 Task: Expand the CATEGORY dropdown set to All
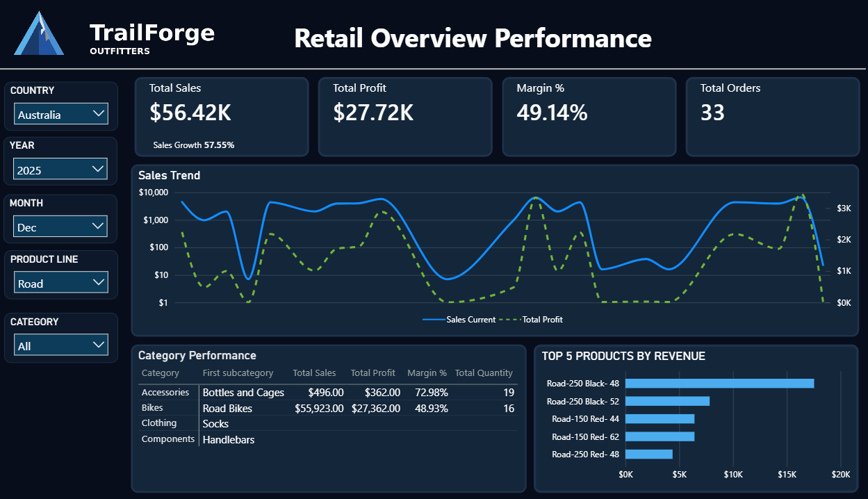click(60, 344)
